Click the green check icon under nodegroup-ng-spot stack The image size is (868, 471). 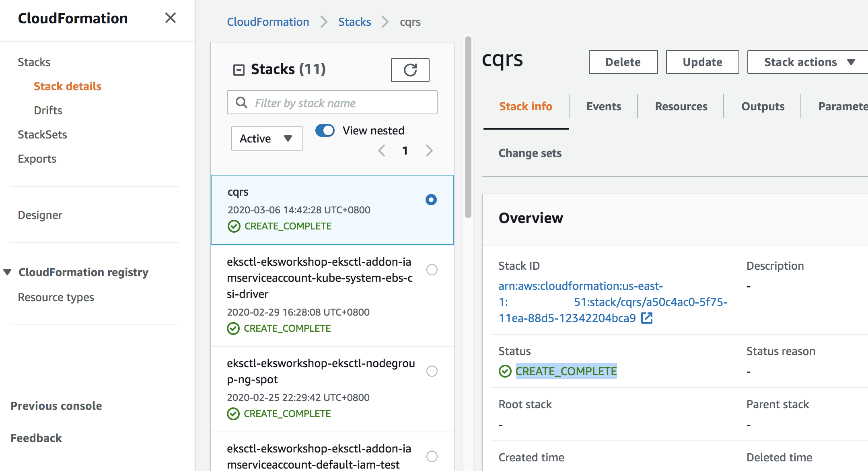[233, 414]
